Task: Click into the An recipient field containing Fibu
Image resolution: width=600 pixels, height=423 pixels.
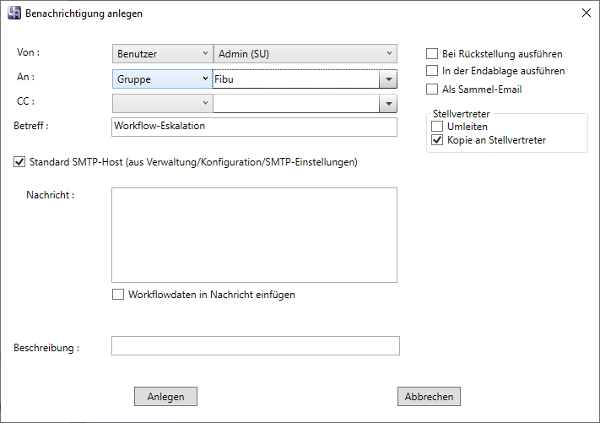Action: click(296, 79)
